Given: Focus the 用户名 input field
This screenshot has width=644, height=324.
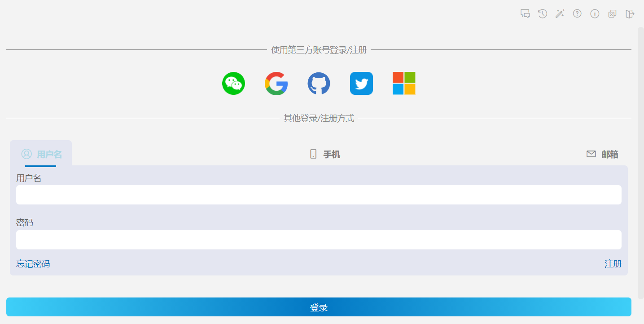Looking at the screenshot, I should (319, 195).
